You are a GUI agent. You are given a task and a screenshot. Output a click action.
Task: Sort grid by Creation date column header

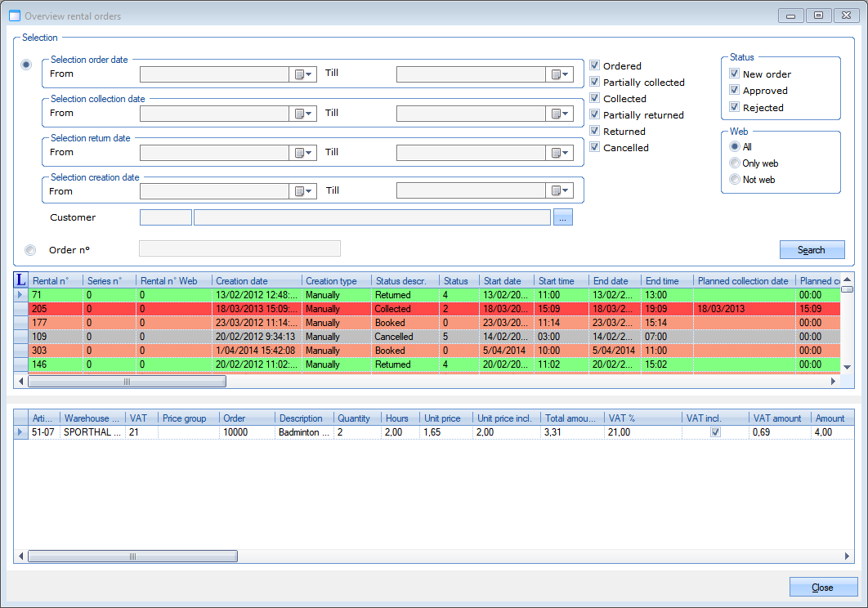(x=256, y=281)
